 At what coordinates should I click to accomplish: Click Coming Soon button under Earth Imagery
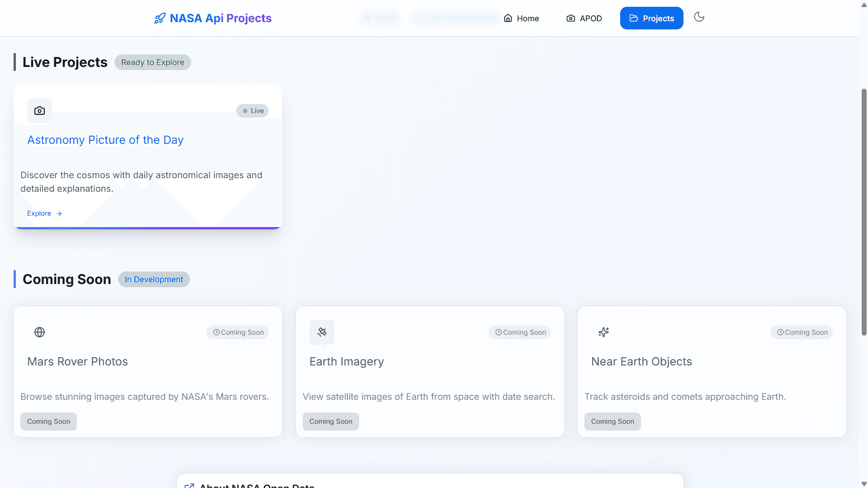point(331,422)
